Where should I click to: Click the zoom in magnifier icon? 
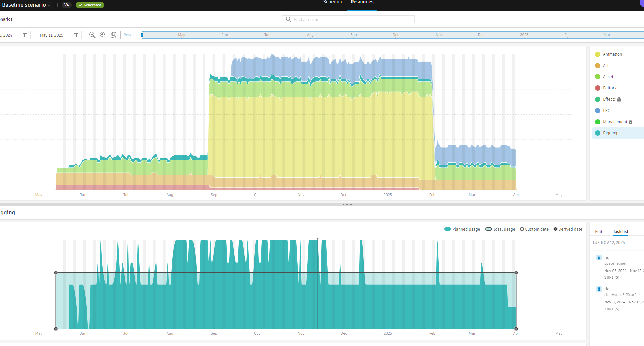tap(103, 35)
